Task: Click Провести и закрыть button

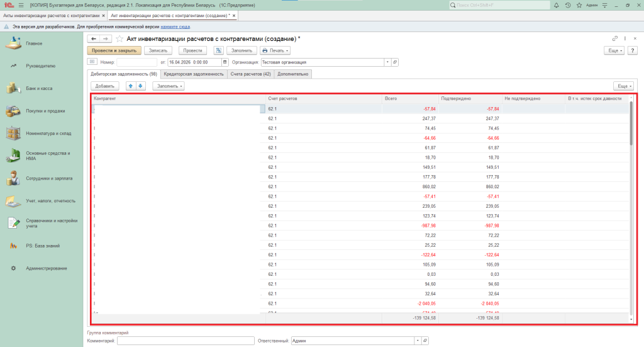Action: [x=114, y=50]
